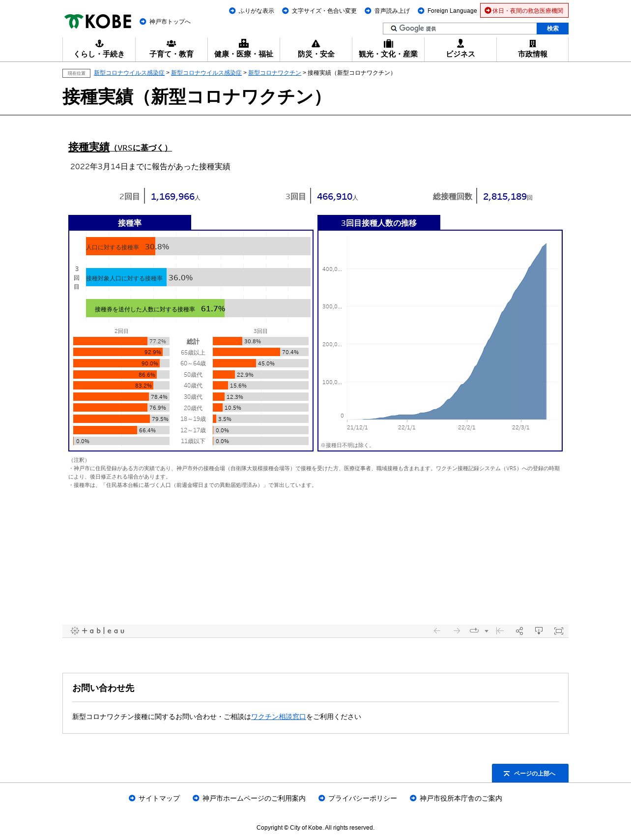This screenshot has height=840, width=631.
Task: Open the ワクチン相談窓口 link
Action: [x=279, y=717]
